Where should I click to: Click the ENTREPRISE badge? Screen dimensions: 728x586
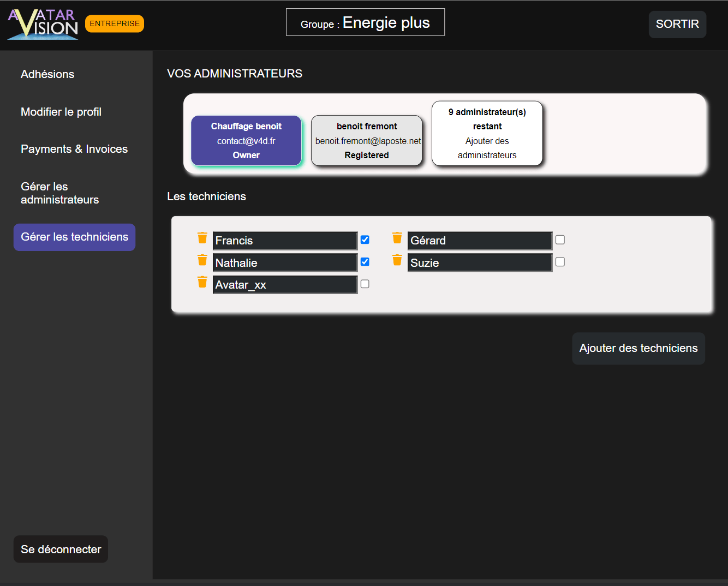tap(115, 23)
